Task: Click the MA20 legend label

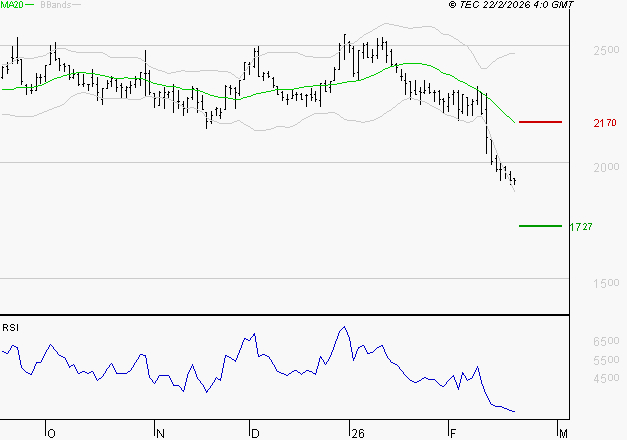Action: (x=12, y=5)
